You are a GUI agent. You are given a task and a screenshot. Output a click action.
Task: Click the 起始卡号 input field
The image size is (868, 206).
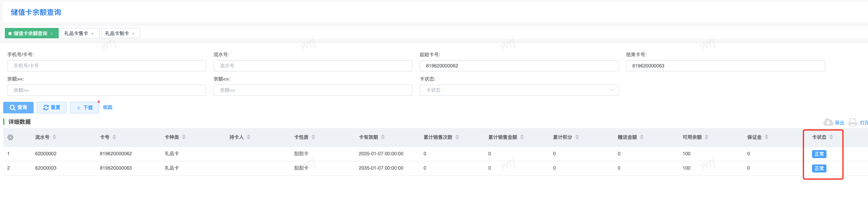(x=519, y=66)
